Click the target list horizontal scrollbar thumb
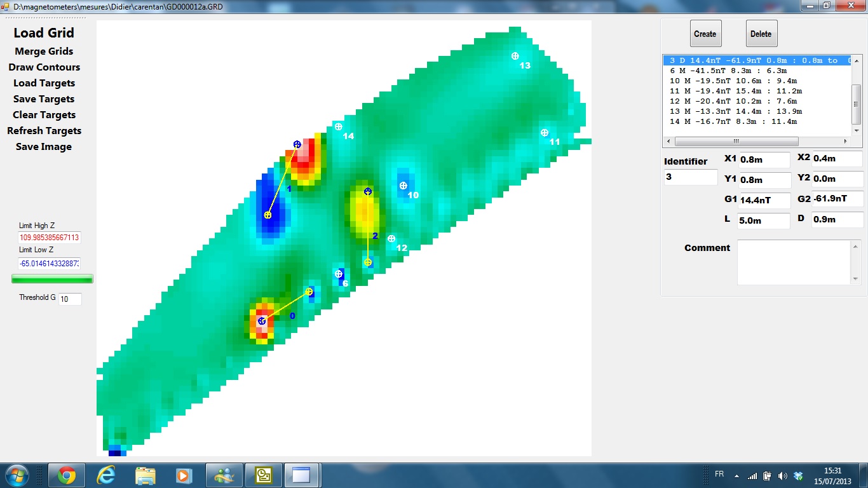 (736, 141)
